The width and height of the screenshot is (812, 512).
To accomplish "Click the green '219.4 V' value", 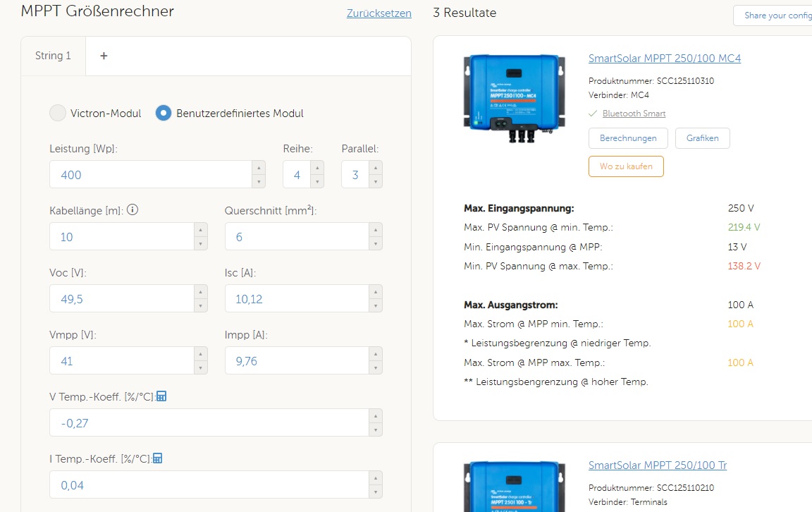I will (x=744, y=227).
